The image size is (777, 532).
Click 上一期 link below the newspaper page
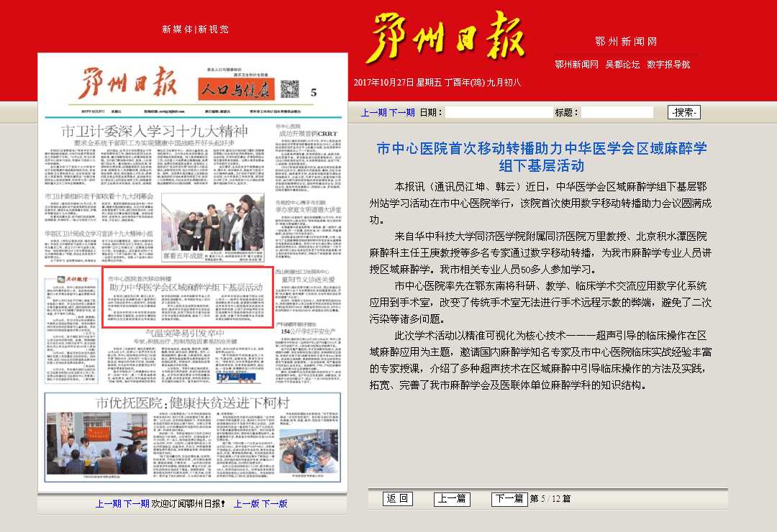[108, 504]
